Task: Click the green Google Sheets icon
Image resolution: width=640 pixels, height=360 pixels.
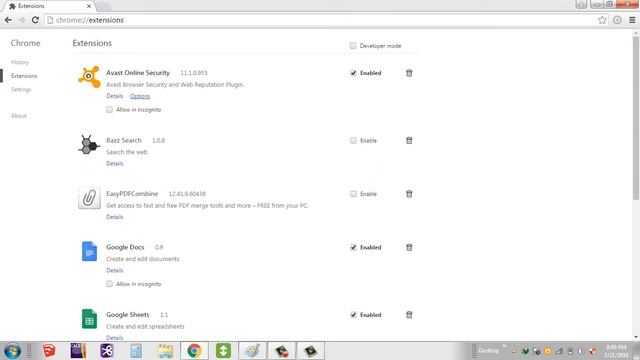Action: coord(89,319)
